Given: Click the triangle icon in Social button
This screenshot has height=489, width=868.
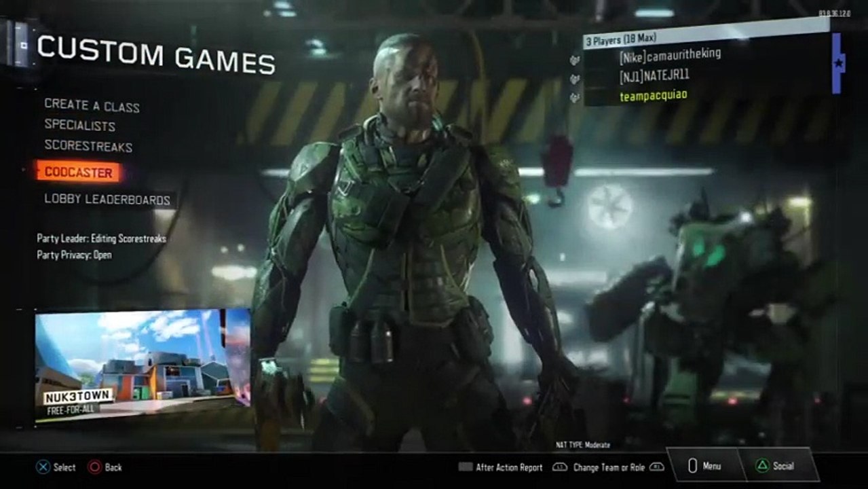Looking at the screenshot, I should pos(761,466).
